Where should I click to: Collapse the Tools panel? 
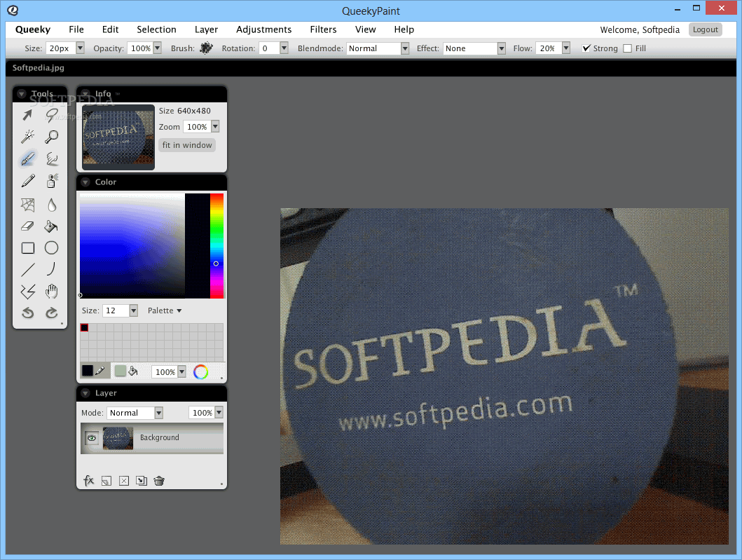pos(21,94)
